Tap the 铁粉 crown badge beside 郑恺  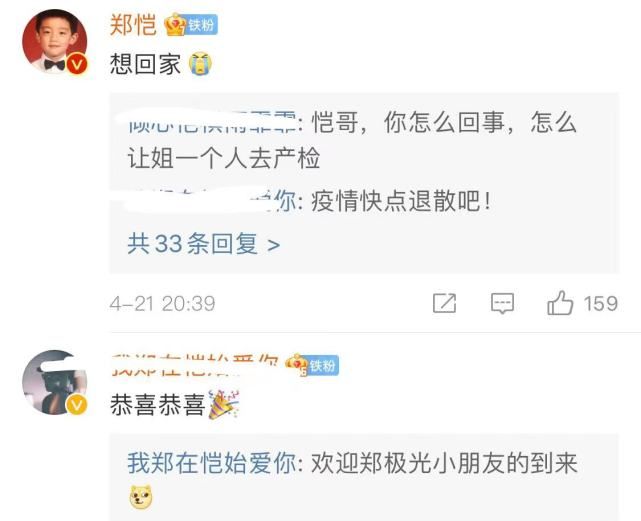pos(191,25)
